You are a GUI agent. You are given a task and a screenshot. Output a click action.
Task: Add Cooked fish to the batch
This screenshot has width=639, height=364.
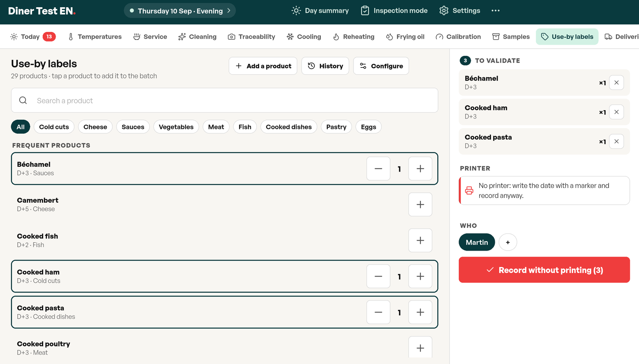(420, 240)
